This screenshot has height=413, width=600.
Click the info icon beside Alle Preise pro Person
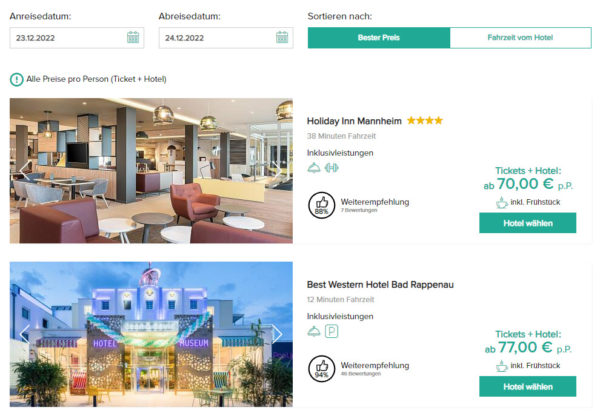[16, 79]
